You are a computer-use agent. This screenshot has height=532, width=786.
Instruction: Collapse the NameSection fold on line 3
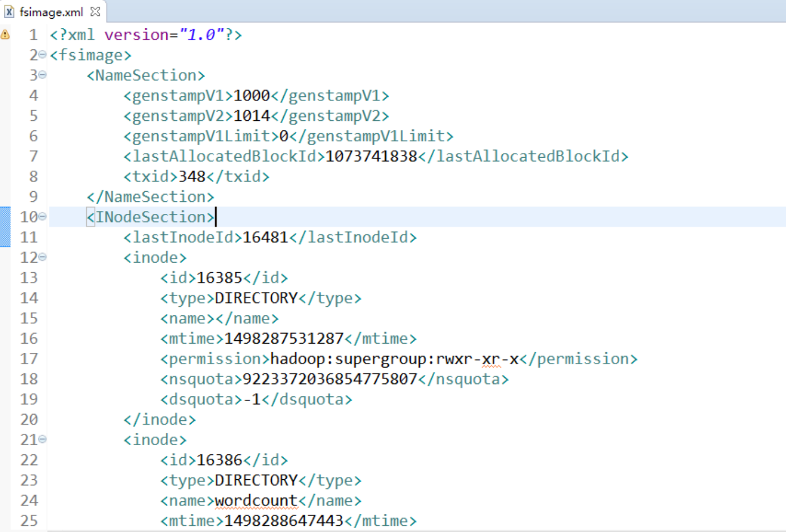[x=43, y=75]
